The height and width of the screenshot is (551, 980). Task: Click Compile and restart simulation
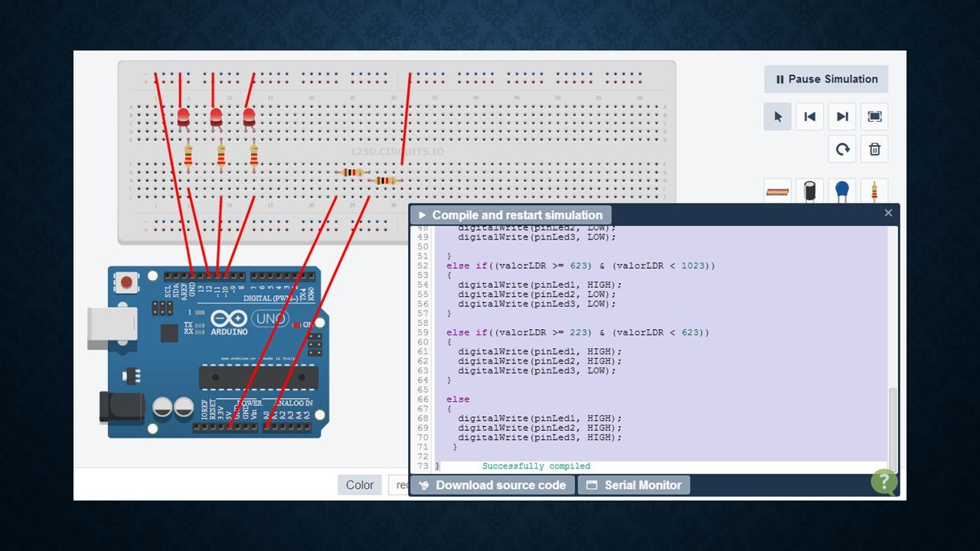[511, 215]
